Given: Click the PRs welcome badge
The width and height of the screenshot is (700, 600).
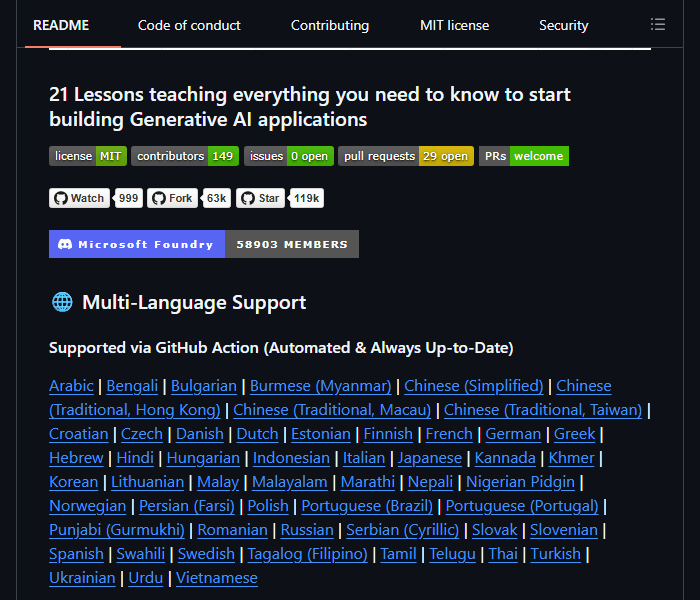Looking at the screenshot, I should pyautogui.click(x=524, y=156).
